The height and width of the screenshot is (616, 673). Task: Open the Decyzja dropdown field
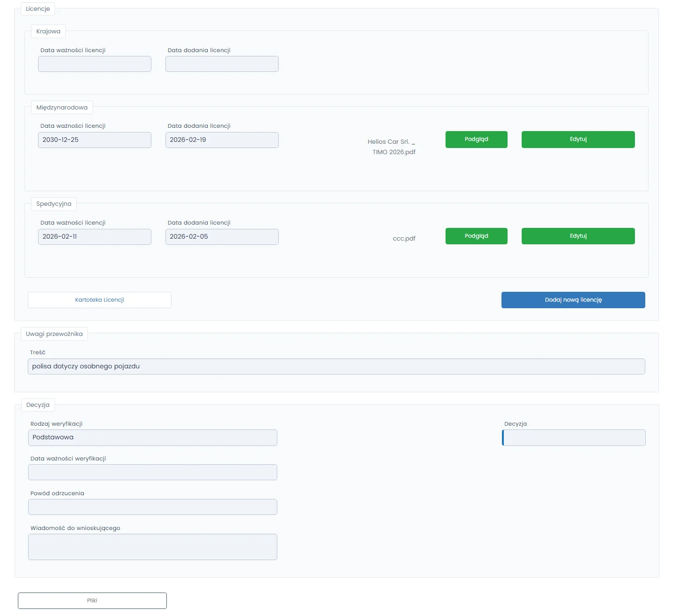coord(574,438)
